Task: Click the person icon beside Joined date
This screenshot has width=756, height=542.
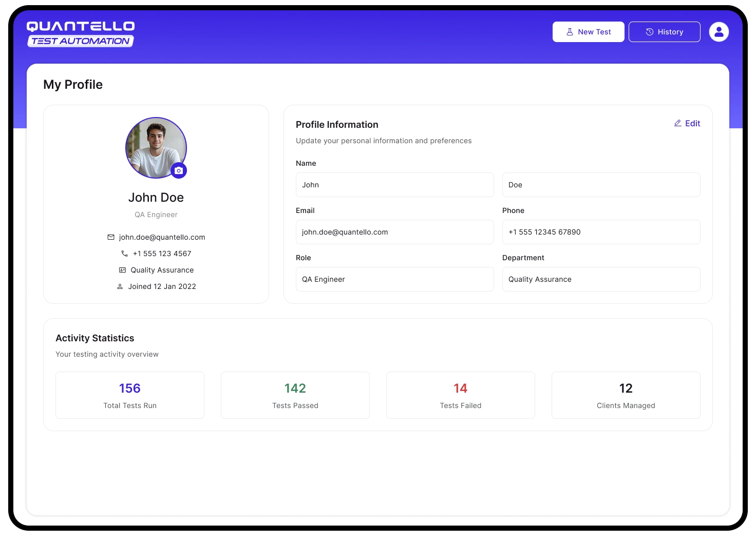Action: (x=120, y=286)
